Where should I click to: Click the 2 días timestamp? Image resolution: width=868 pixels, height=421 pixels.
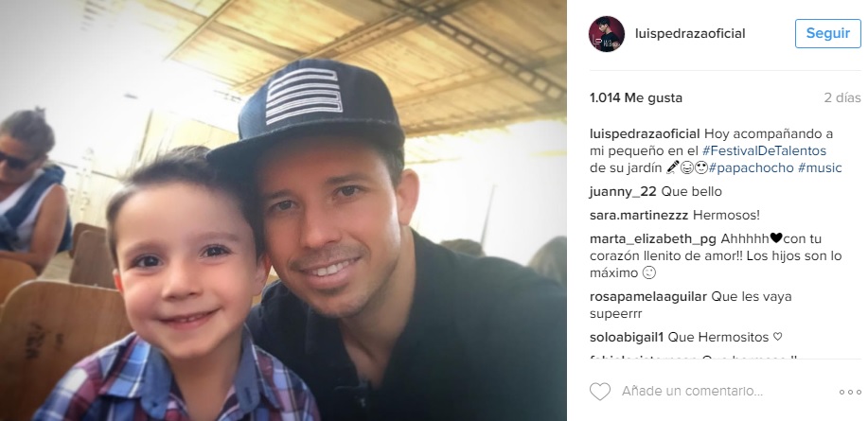tap(842, 98)
